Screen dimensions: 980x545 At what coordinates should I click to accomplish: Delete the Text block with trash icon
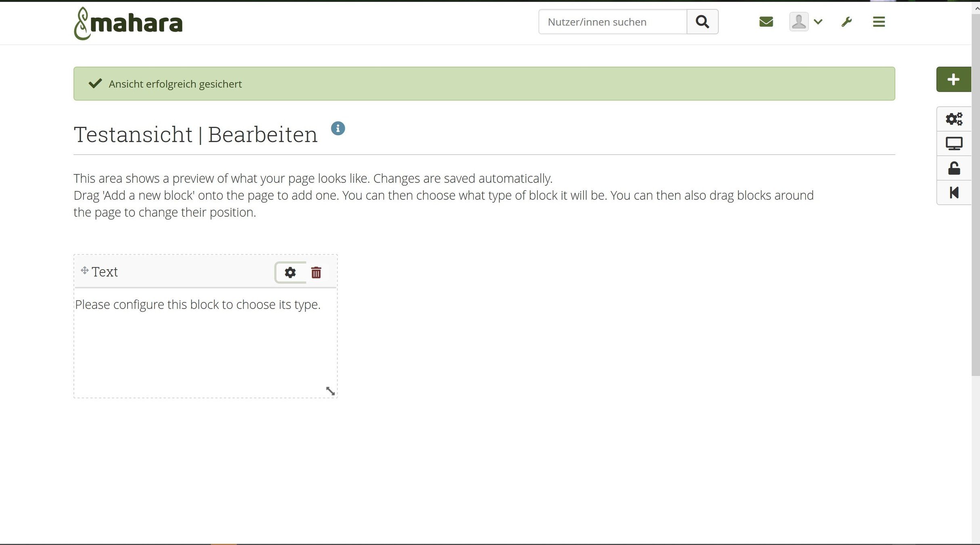[x=316, y=272]
